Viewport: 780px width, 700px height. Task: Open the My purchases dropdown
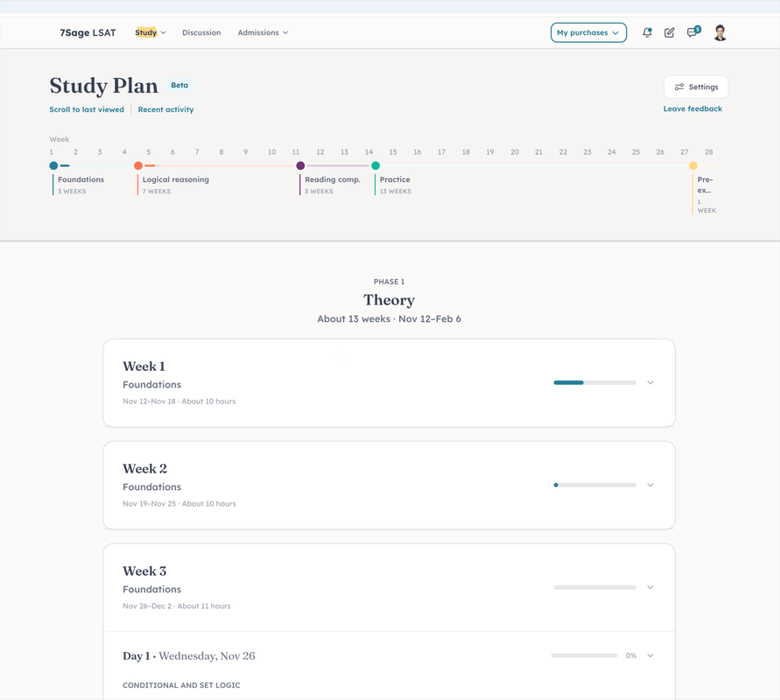click(x=588, y=32)
